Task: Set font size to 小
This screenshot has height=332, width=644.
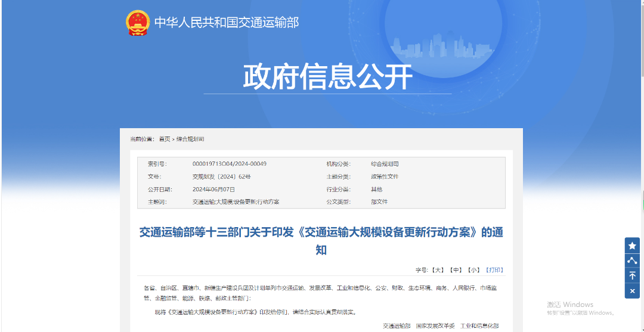Action: point(473,270)
